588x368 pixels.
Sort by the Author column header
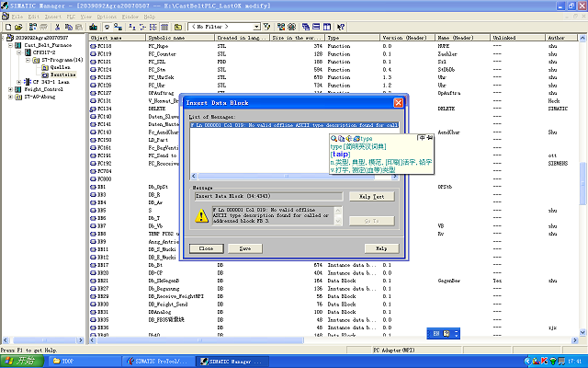click(561, 38)
